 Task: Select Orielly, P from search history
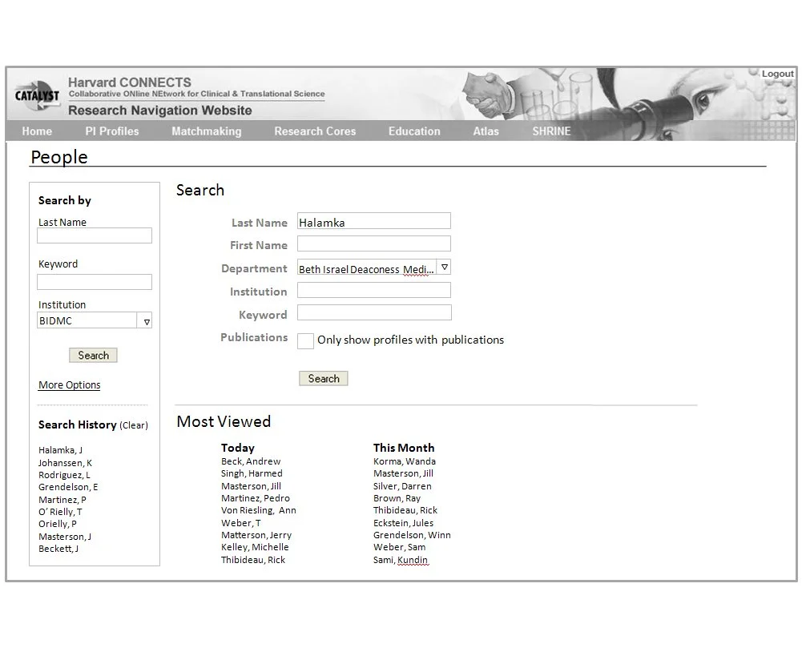click(x=58, y=524)
